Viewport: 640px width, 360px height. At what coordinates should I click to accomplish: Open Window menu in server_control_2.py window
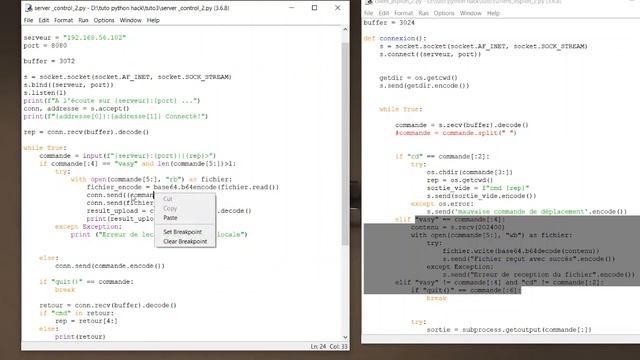130,20
